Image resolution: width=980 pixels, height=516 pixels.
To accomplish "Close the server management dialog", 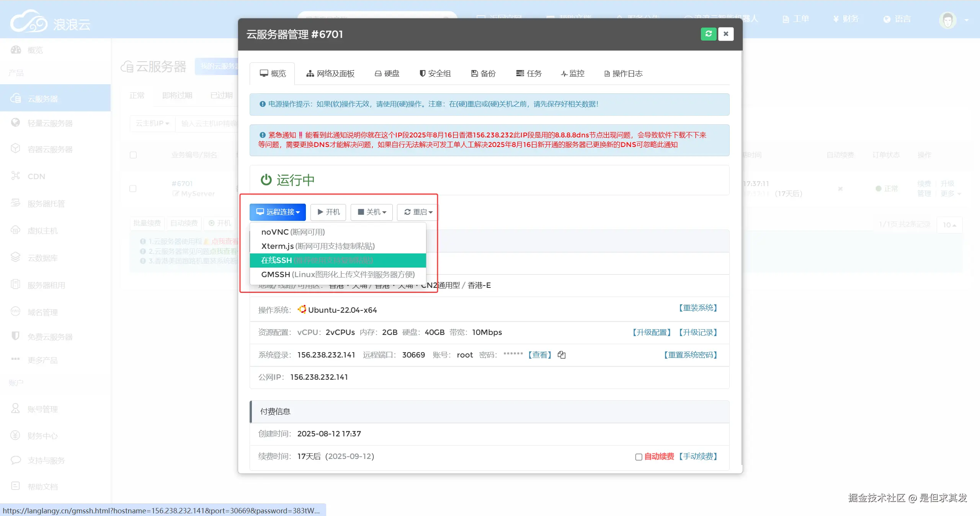I will (x=725, y=34).
